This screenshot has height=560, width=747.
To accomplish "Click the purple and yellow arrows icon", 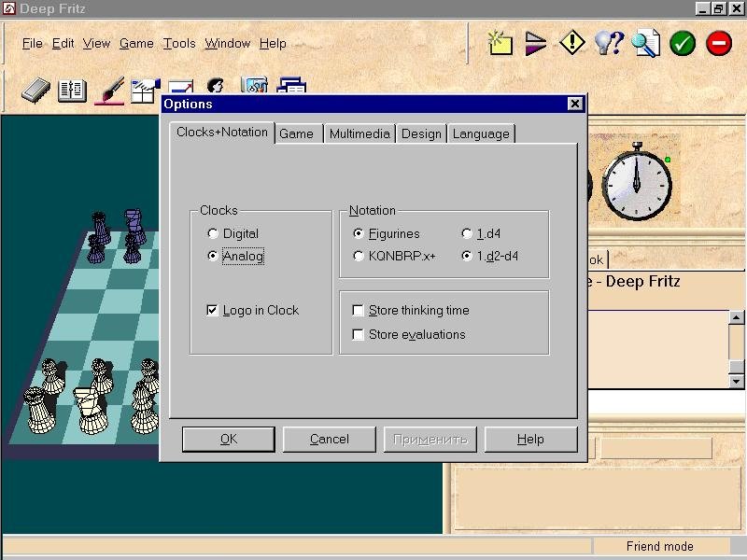I will tap(535, 43).
